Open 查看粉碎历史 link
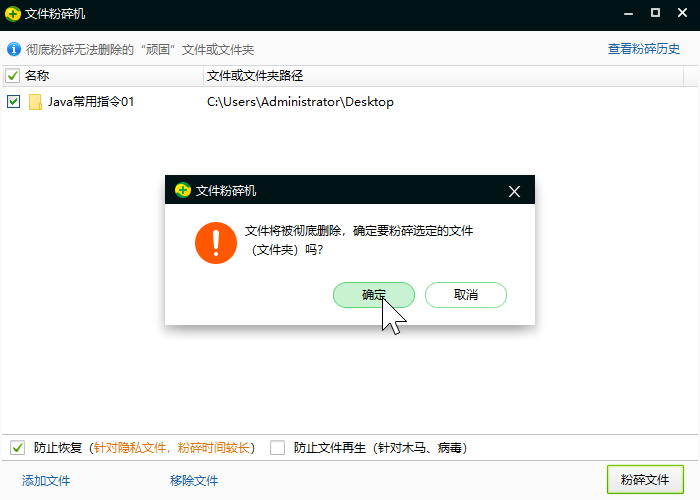The width and height of the screenshot is (700, 500). pyautogui.click(x=644, y=49)
